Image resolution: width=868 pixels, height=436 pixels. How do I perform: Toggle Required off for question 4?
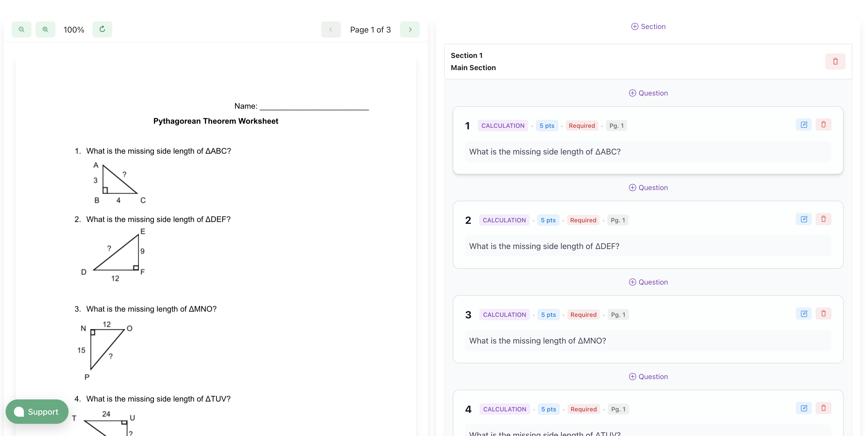coord(584,409)
